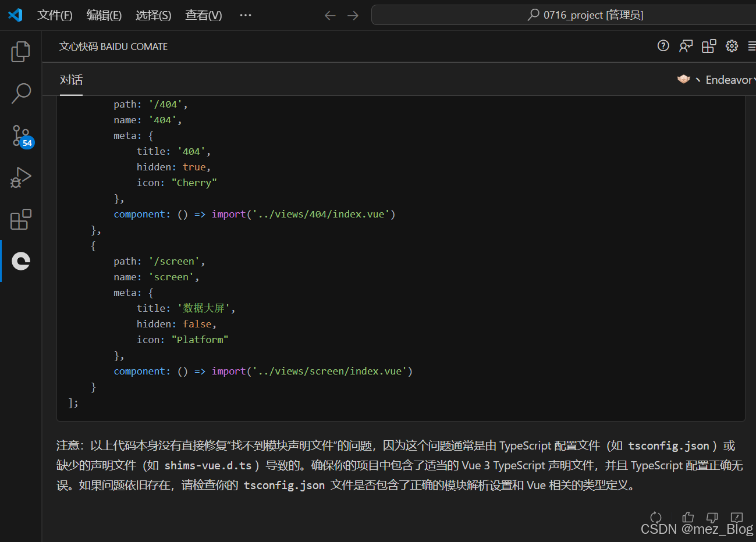Click the 0716_project command center search box
The height and width of the screenshot is (542, 756).
click(x=563, y=15)
